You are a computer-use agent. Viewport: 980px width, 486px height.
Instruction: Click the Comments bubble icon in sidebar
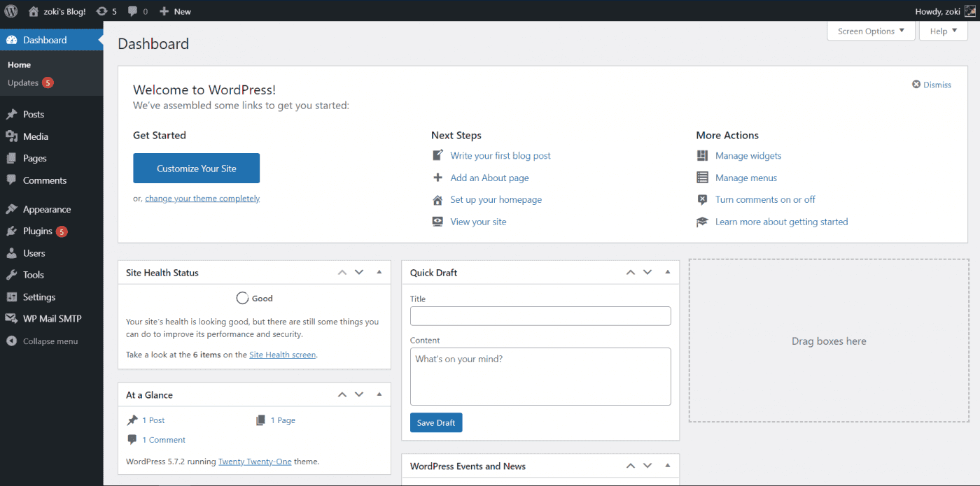point(11,180)
